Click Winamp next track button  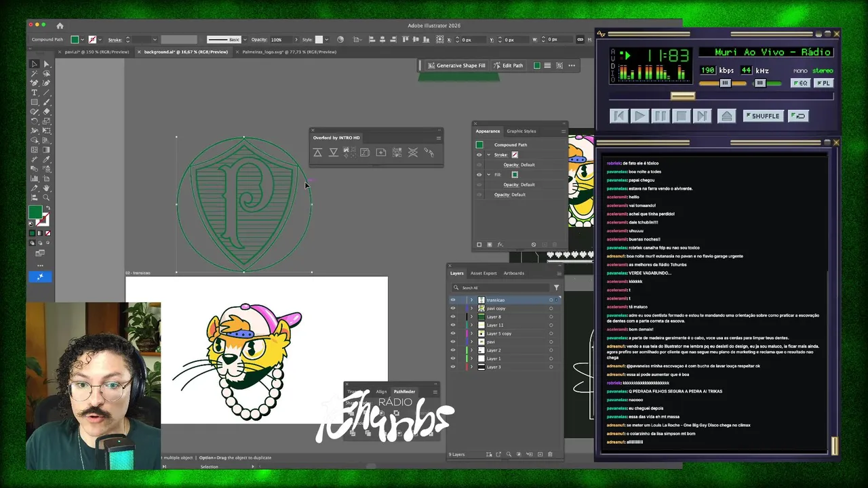702,116
